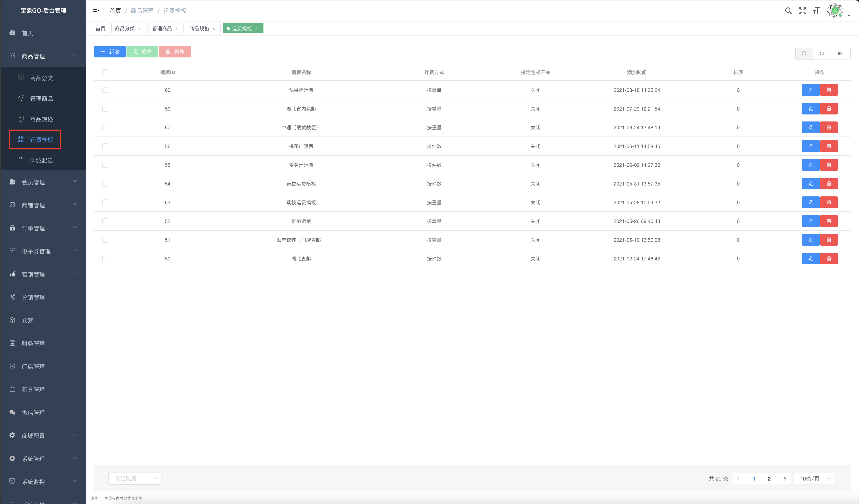Open the 10条/页 page size selector
Viewport: 859px width, 504px height.
(x=813, y=478)
